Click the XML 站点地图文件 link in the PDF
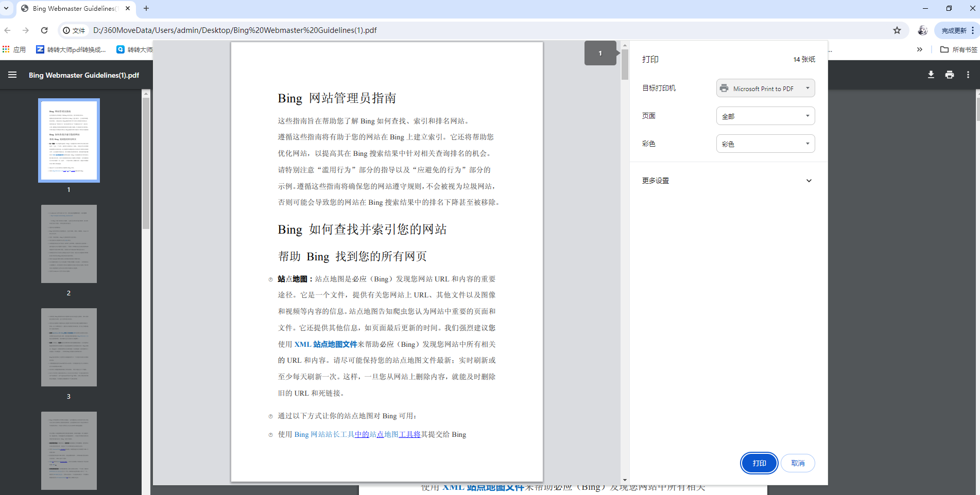 [x=325, y=344]
